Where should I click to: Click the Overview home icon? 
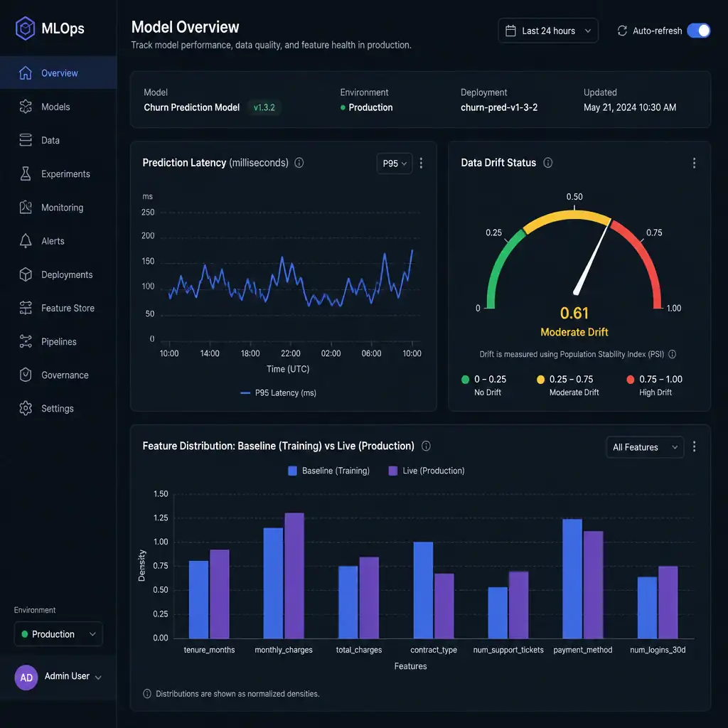[x=26, y=73]
